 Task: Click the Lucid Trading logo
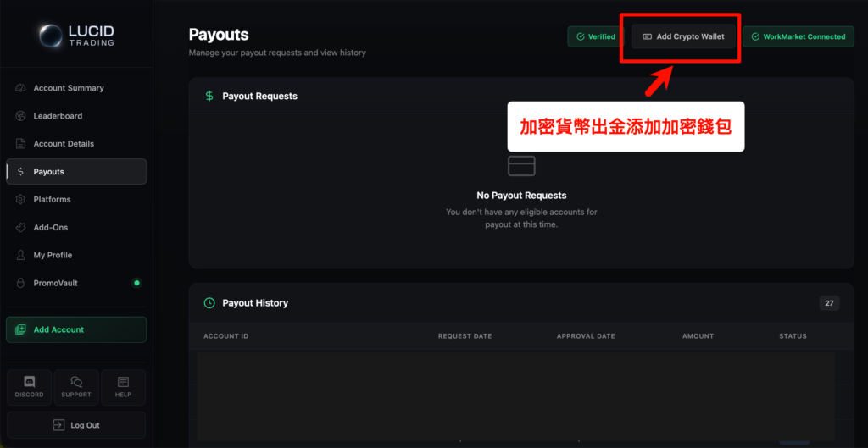(x=75, y=36)
